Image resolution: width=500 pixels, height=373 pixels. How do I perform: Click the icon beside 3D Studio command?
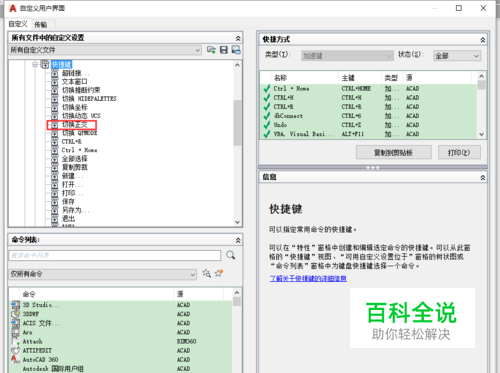click(x=15, y=305)
